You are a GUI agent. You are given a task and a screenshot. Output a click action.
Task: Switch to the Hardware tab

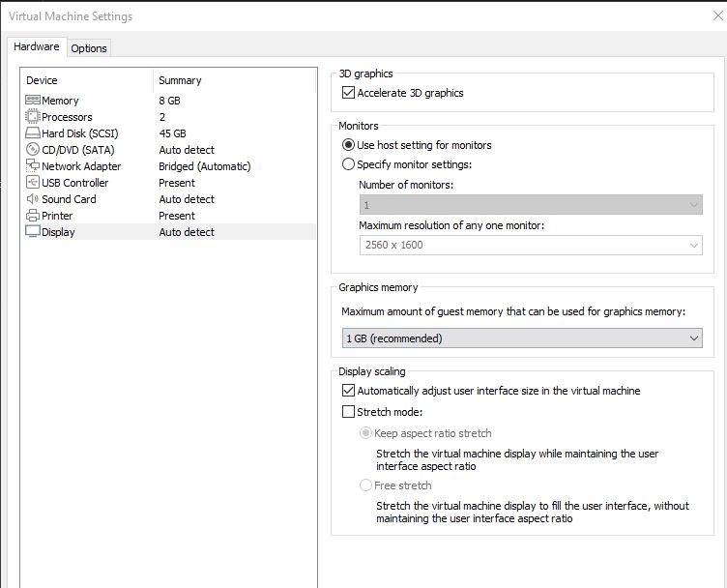[x=37, y=46]
